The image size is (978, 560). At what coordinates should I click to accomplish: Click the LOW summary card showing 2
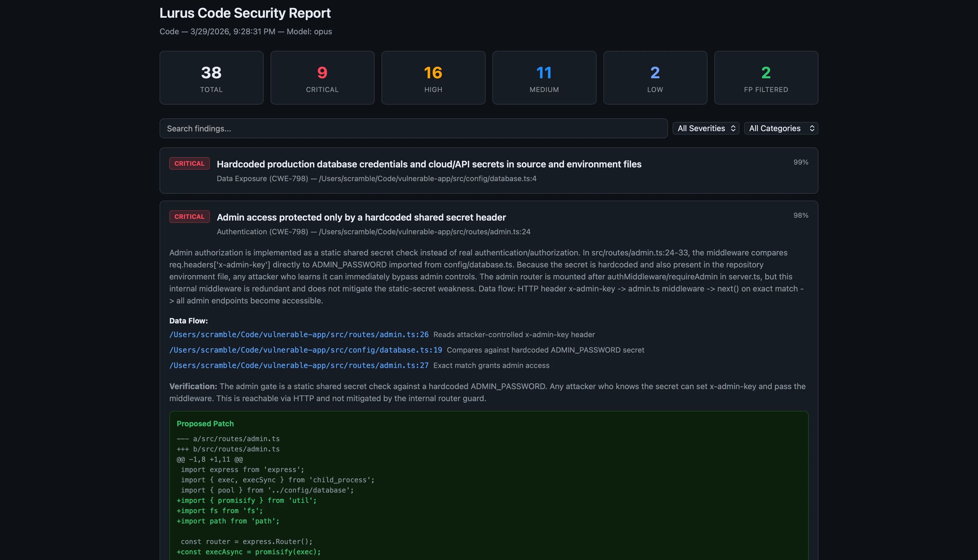point(655,77)
